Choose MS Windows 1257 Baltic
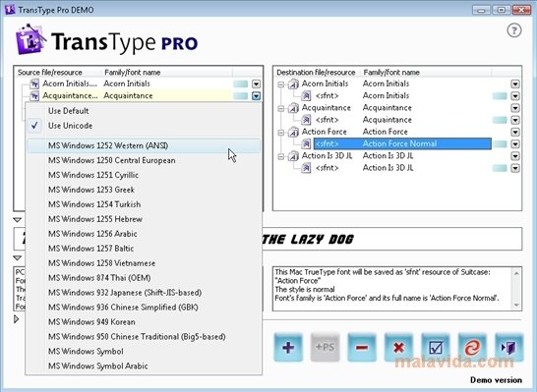The width and height of the screenshot is (537, 392). [144, 249]
